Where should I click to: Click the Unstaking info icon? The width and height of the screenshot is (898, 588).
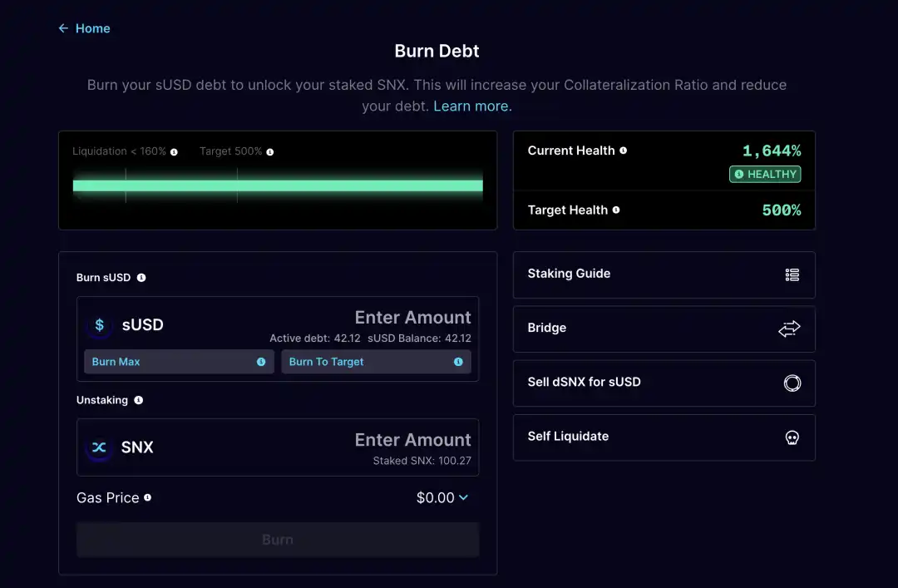point(139,400)
